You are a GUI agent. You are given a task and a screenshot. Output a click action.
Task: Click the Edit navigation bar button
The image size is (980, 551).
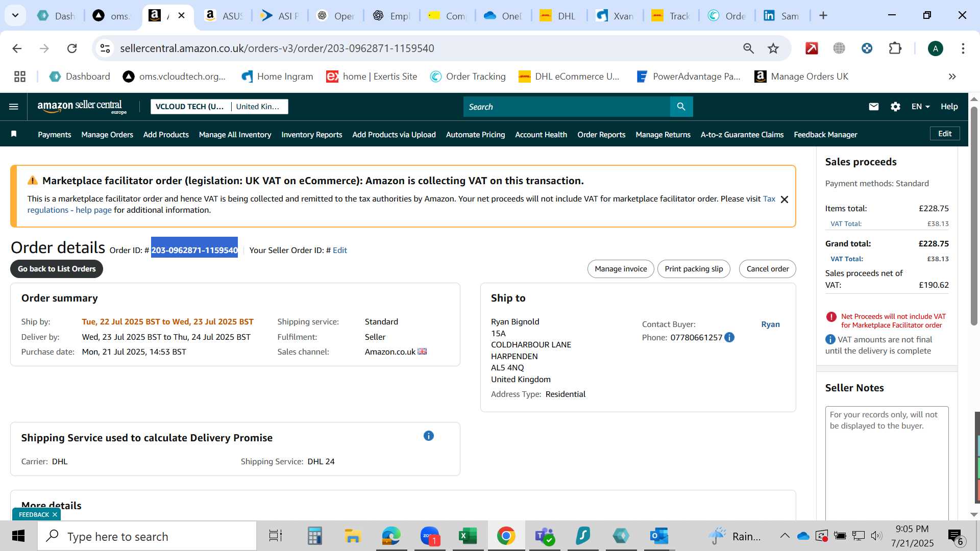[x=945, y=134]
